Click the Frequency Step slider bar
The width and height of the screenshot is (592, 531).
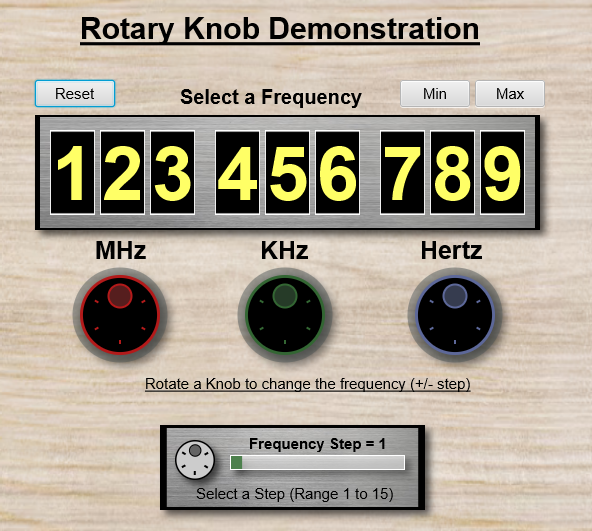[x=318, y=463]
